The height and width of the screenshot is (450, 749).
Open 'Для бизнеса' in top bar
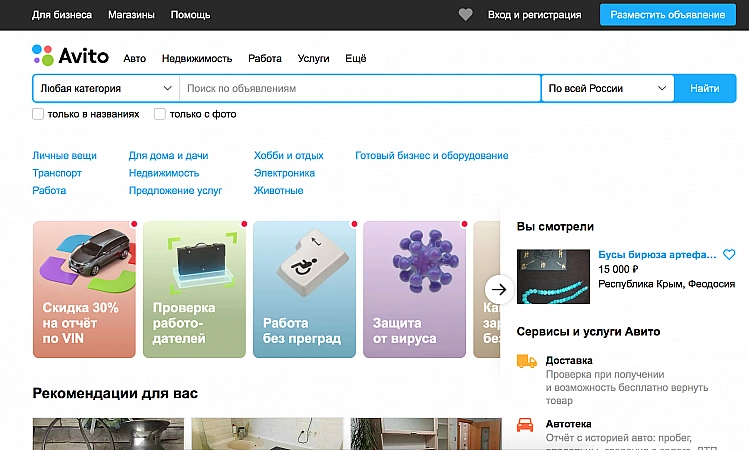[62, 15]
